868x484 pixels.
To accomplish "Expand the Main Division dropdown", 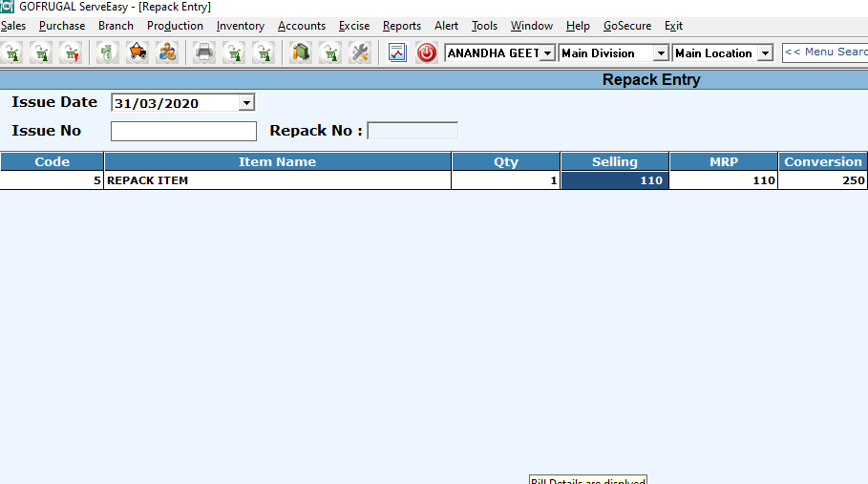I will point(661,53).
